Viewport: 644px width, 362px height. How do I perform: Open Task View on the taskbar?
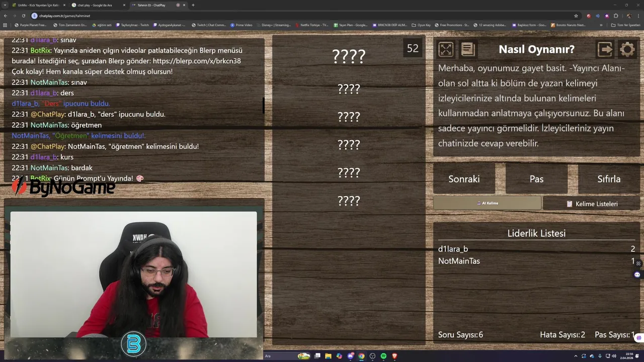317,356
